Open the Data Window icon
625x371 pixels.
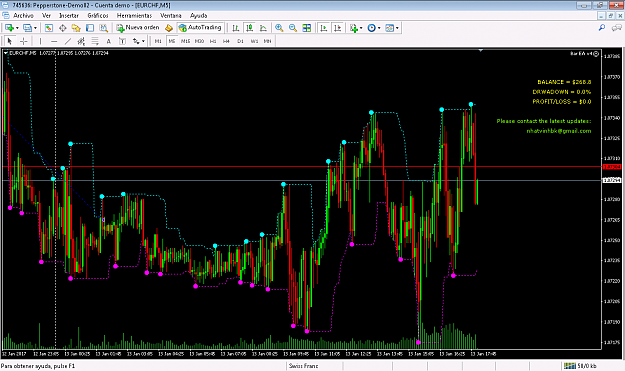[63, 28]
